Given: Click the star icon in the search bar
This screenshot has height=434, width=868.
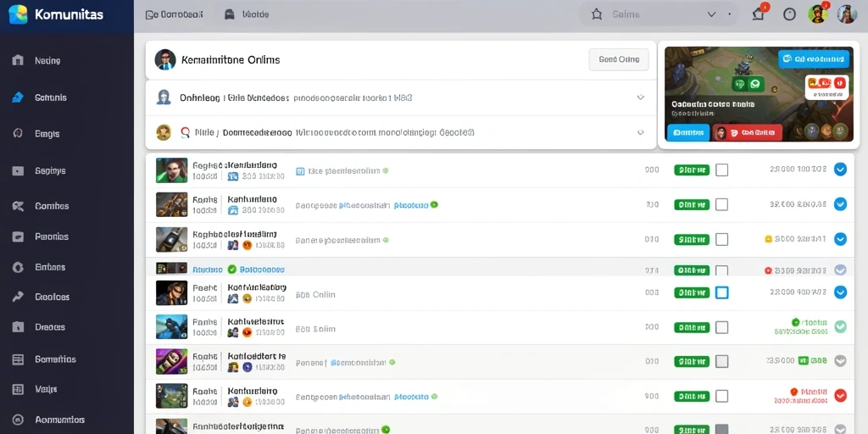Looking at the screenshot, I should (597, 14).
